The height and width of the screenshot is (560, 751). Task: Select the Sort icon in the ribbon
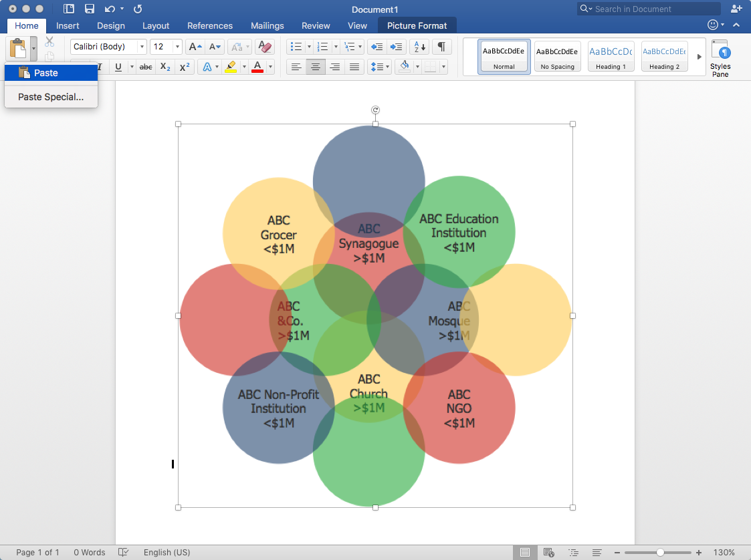tap(418, 47)
